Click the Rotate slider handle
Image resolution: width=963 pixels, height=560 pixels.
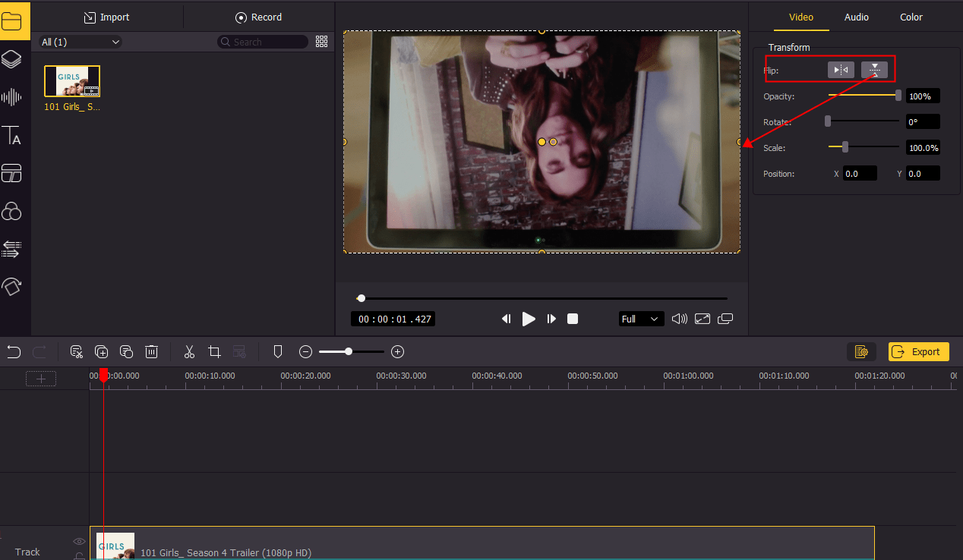pyautogui.click(x=828, y=121)
